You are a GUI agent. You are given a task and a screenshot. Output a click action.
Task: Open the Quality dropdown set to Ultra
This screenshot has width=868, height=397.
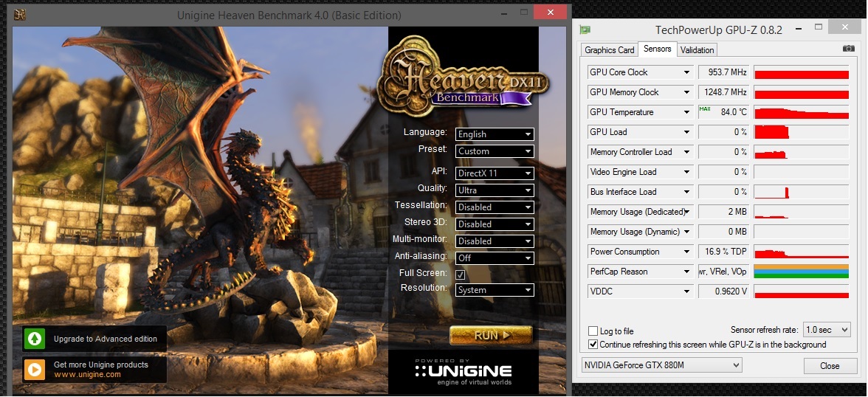[x=495, y=190]
